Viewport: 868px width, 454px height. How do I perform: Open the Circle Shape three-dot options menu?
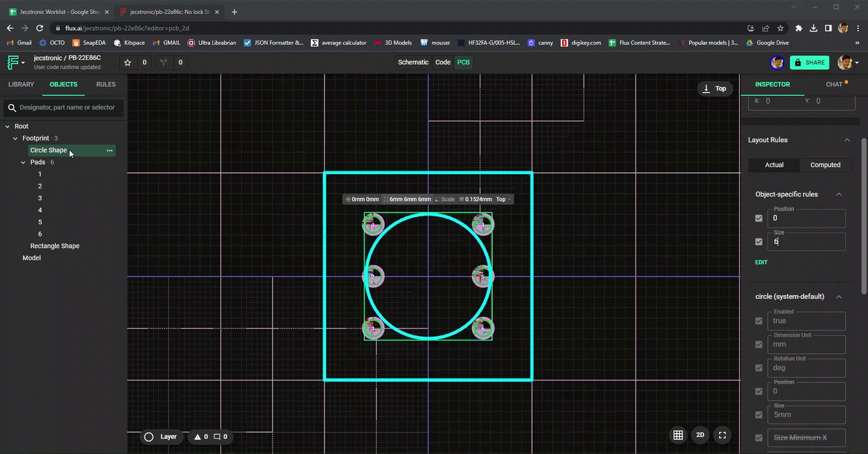point(109,151)
